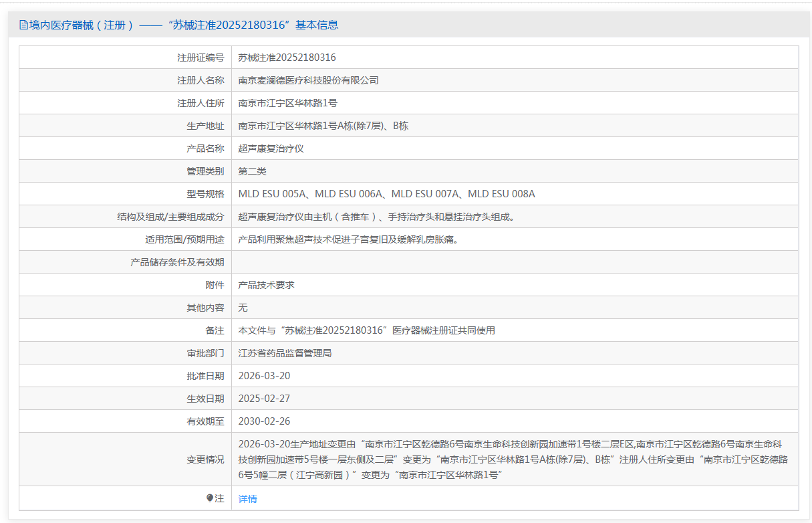Click the 生产地址 label
This screenshot has width=812, height=523.
205,126
